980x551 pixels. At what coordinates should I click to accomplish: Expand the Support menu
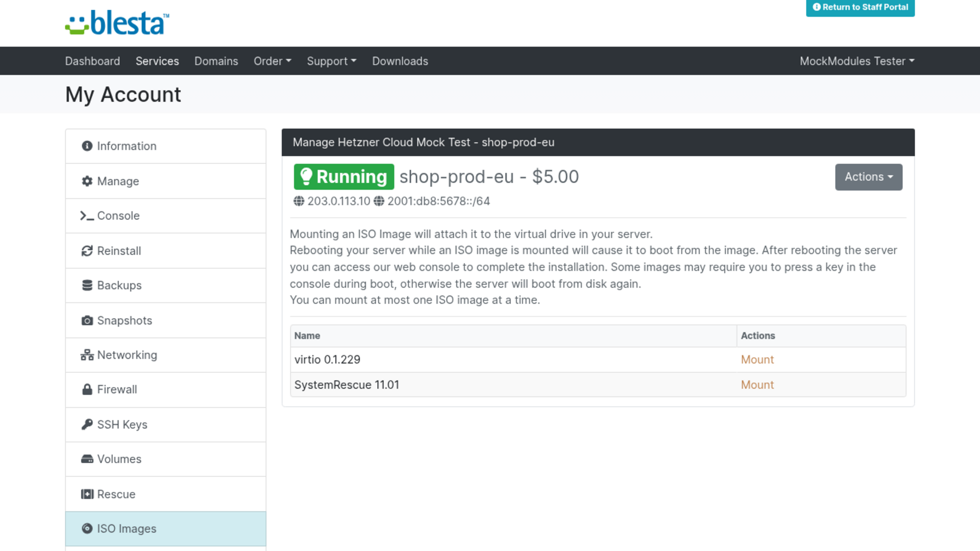pos(332,61)
